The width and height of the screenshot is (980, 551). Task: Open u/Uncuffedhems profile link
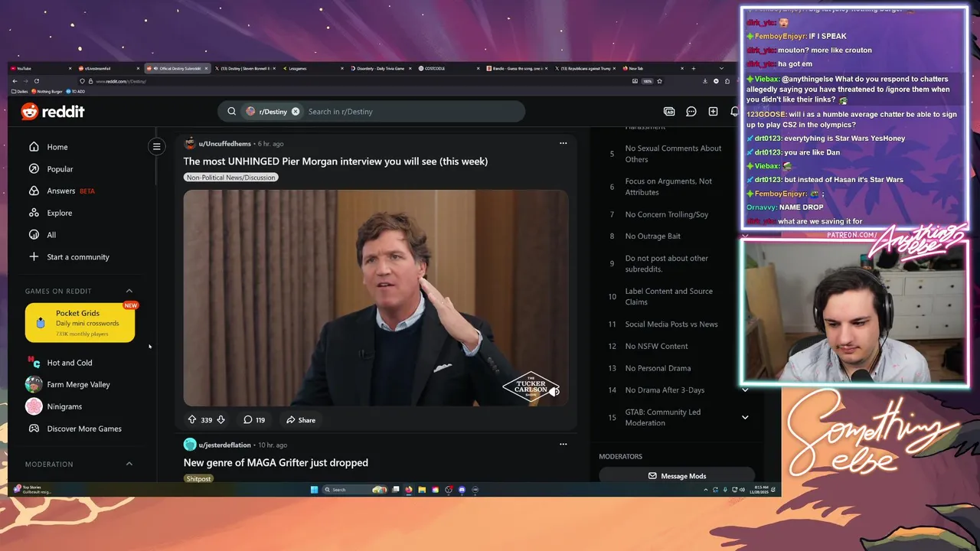coord(224,144)
